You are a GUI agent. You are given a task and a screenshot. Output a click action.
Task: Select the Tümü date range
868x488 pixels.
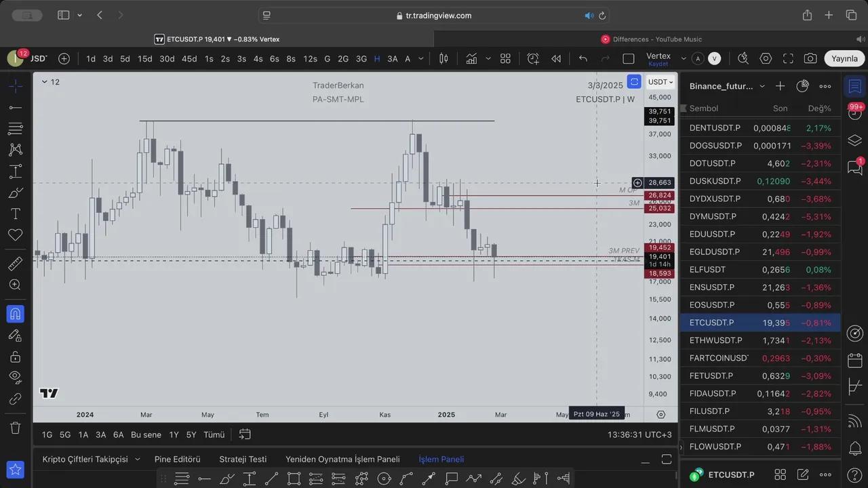(214, 434)
